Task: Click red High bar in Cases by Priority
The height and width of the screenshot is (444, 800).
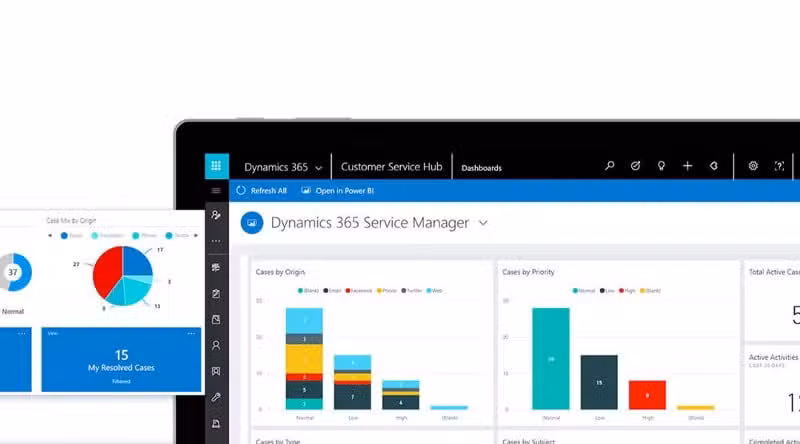Action: pos(647,395)
